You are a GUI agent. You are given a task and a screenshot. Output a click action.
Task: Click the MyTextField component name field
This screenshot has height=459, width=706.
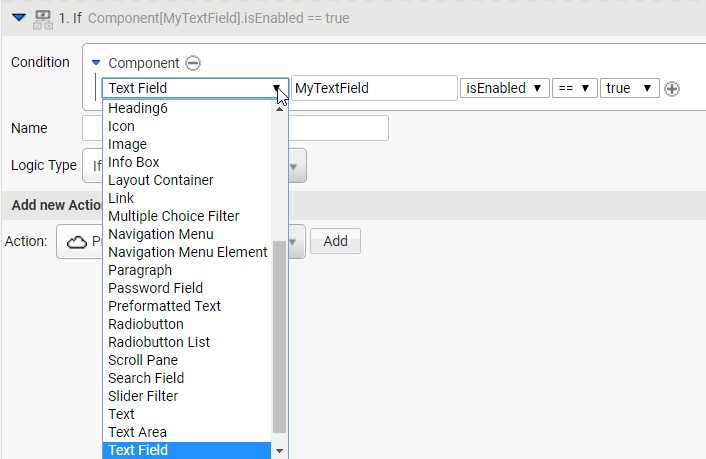pyautogui.click(x=374, y=88)
